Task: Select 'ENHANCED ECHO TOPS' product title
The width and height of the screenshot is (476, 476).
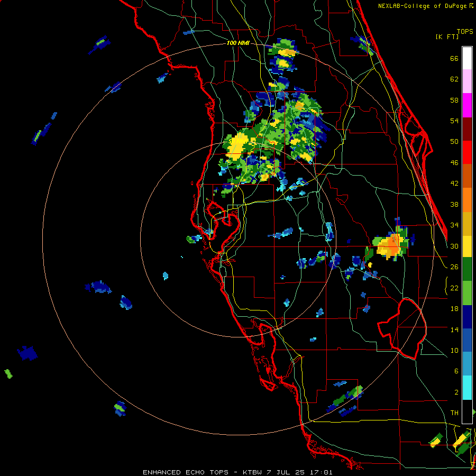Action: pyautogui.click(x=186, y=472)
